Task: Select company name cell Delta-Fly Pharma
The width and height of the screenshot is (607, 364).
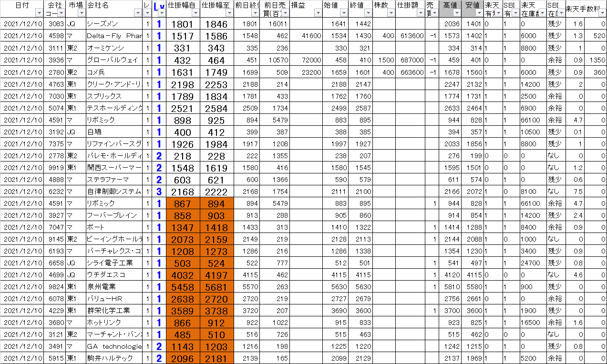Action: tap(114, 36)
